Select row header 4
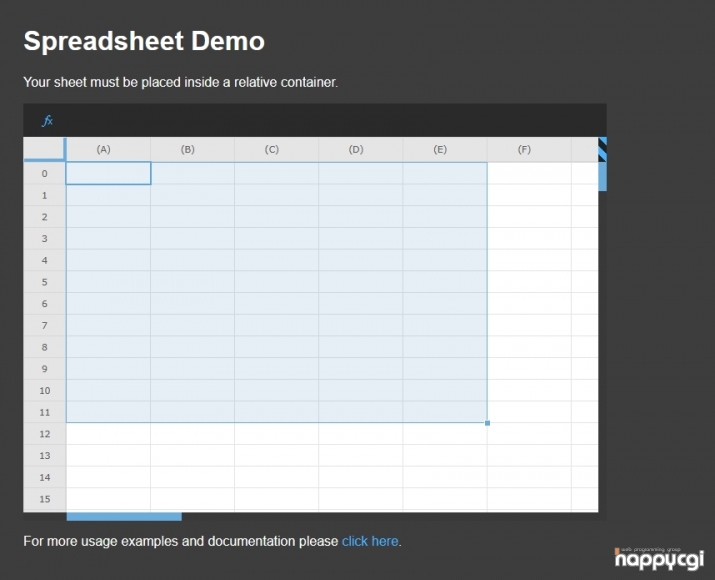The image size is (715, 580). coord(45,260)
